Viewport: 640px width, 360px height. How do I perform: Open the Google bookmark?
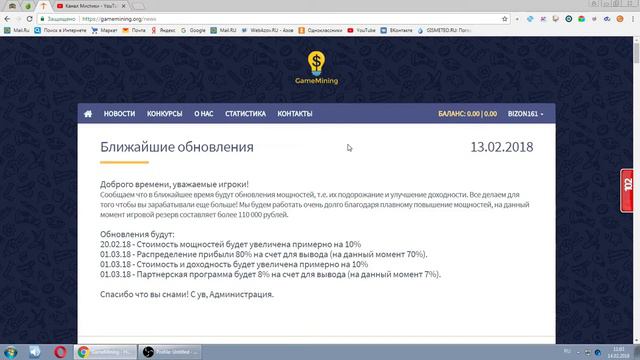point(193,30)
